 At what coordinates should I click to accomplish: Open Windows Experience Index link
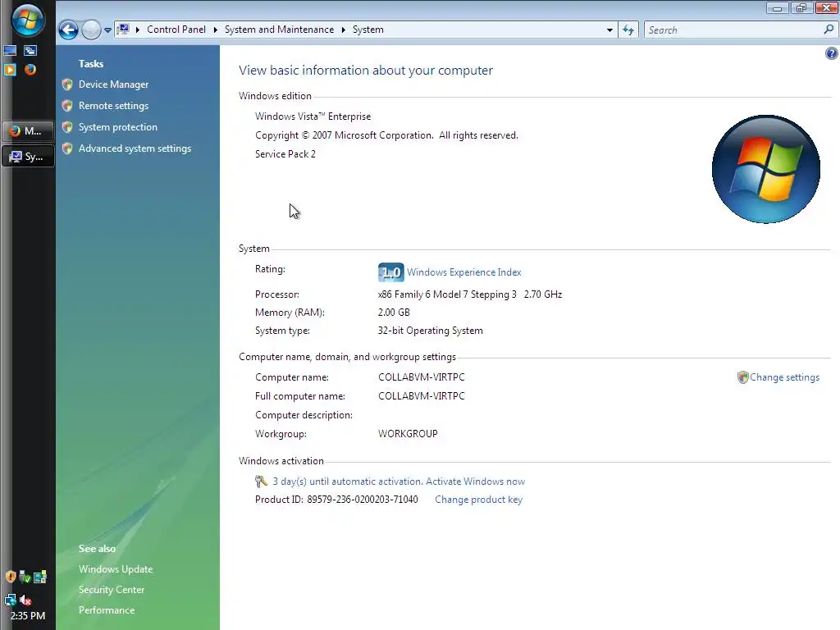(x=464, y=272)
